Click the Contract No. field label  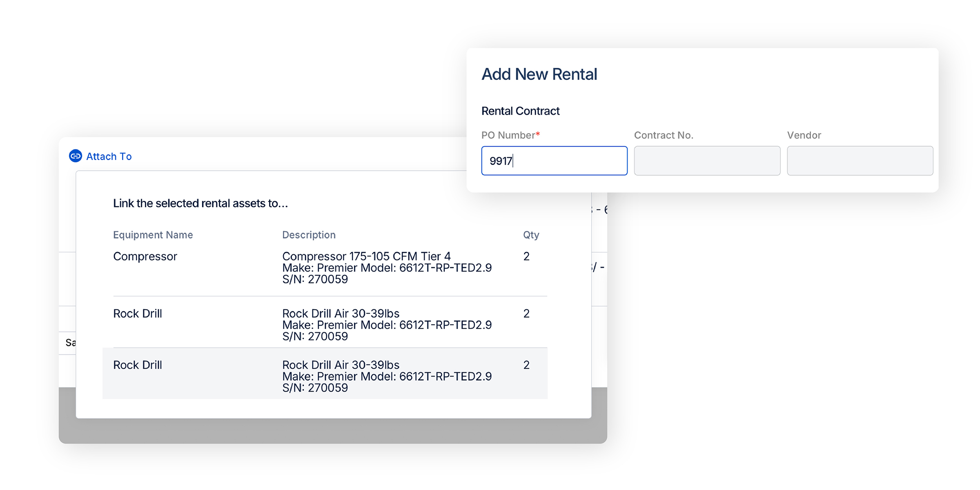click(x=664, y=135)
